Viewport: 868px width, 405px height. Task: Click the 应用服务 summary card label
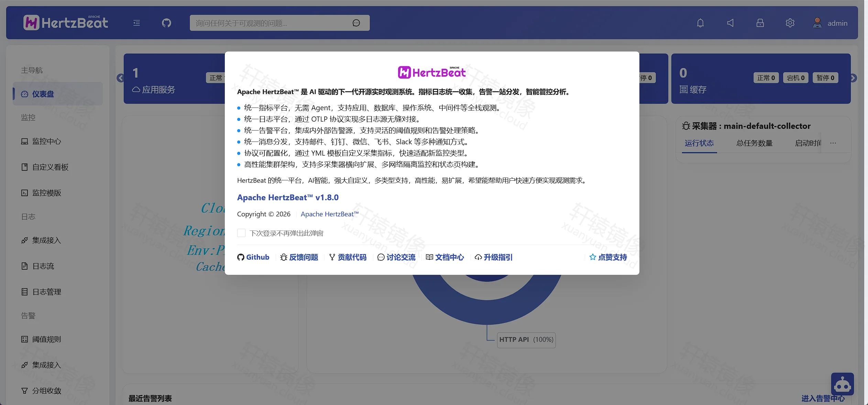pyautogui.click(x=154, y=90)
